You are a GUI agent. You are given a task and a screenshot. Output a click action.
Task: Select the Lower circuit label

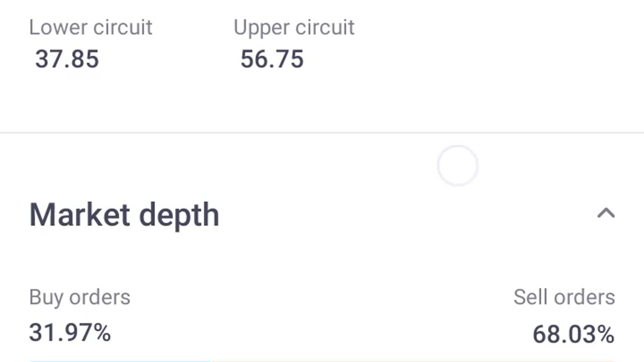click(91, 27)
